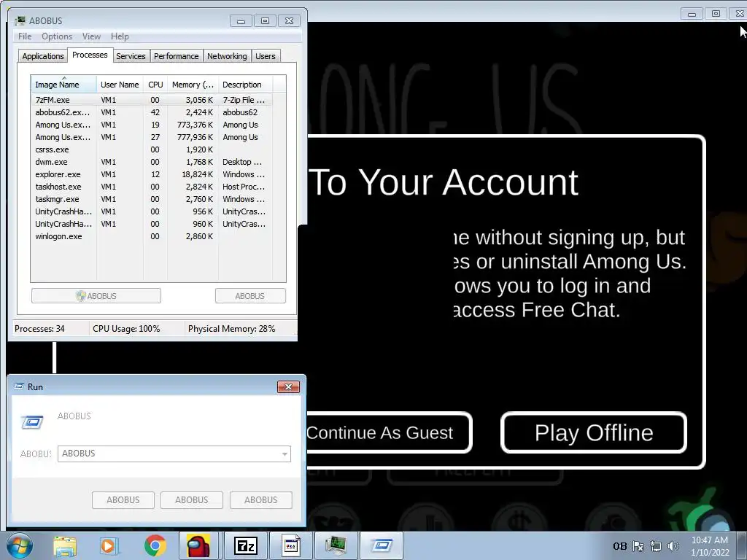The width and height of the screenshot is (747, 560).
Task: Open the network tray icon
Action: (x=656, y=546)
